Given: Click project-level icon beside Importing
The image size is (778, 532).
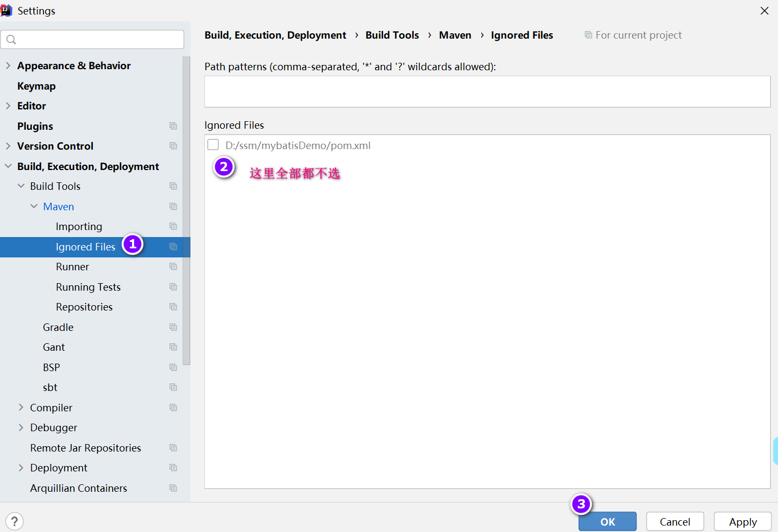Looking at the screenshot, I should (173, 226).
